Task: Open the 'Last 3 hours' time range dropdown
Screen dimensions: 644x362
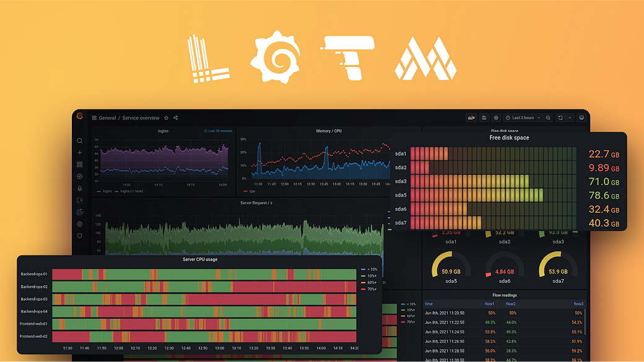Action: pyautogui.click(x=522, y=118)
